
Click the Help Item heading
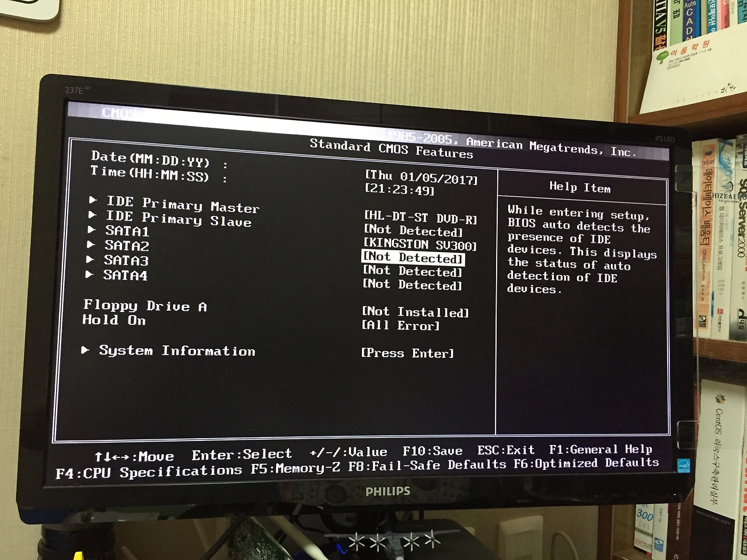coord(580,187)
